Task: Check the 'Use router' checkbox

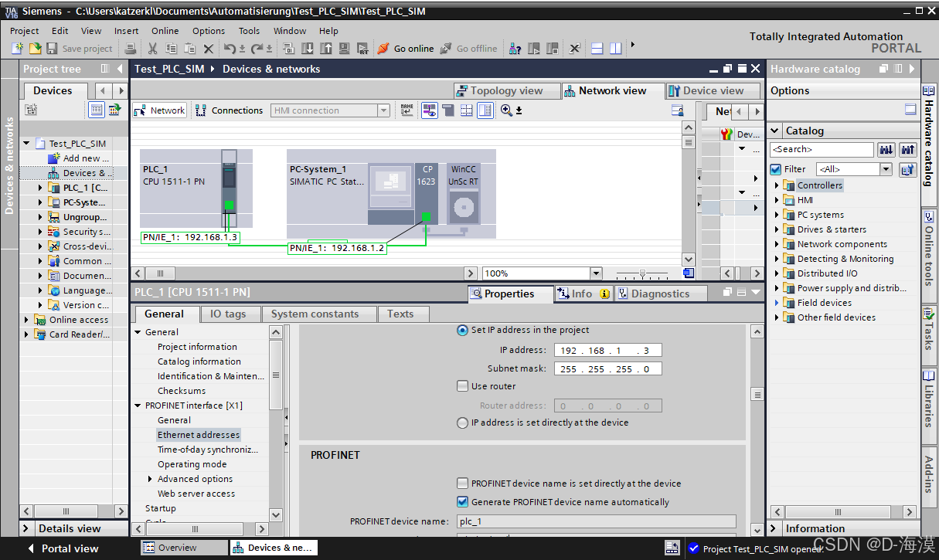Action: [462, 386]
